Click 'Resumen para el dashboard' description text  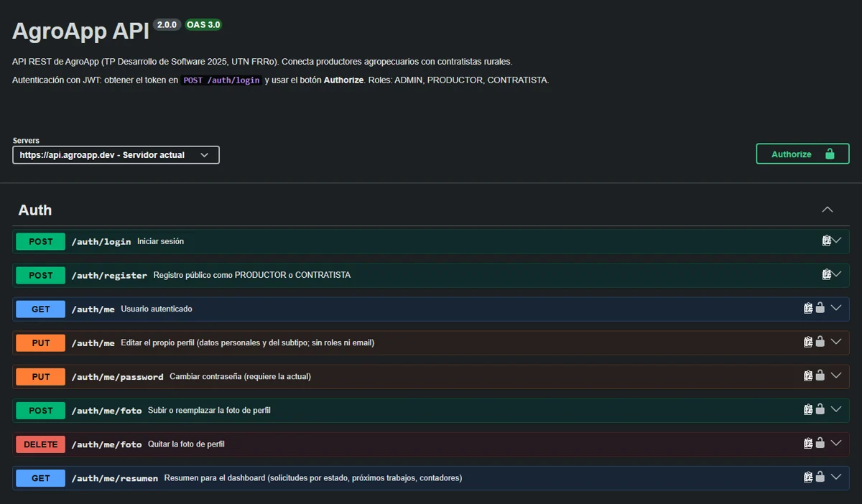coord(313,477)
